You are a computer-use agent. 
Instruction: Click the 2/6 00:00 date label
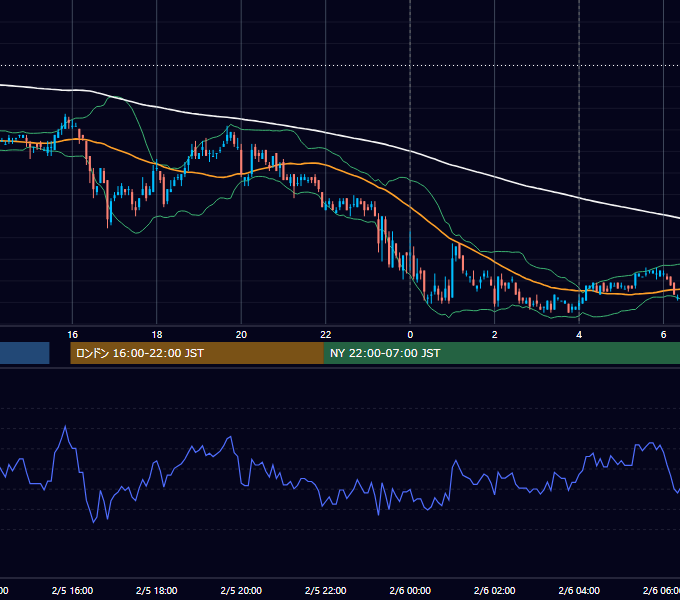(x=410, y=590)
